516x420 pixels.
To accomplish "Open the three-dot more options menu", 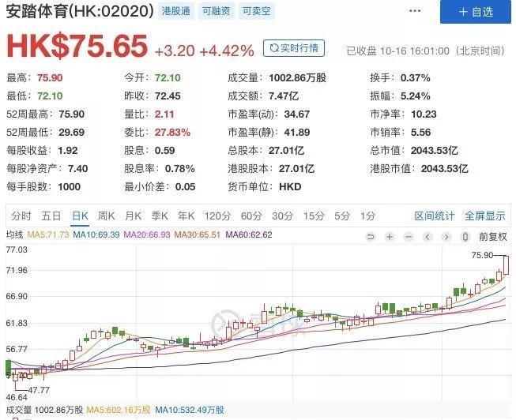I will pyautogui.click(x=415, y=11).
